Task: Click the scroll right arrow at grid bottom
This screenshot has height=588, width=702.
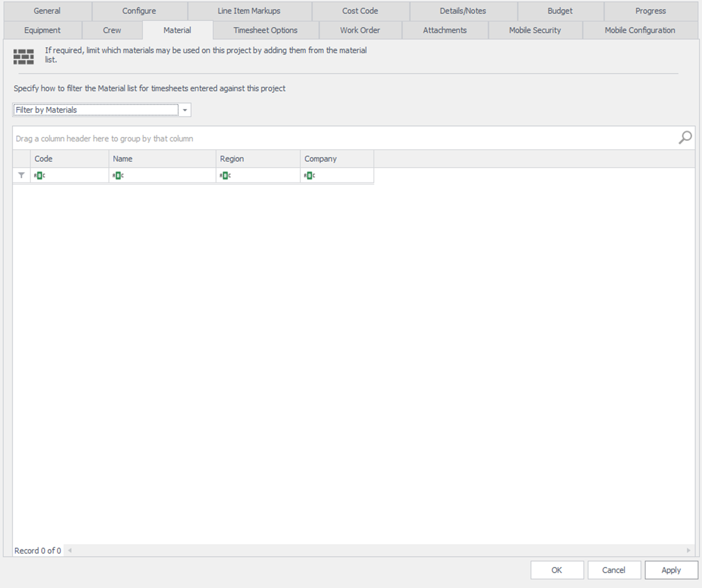Action: click(x=688, y=550)
